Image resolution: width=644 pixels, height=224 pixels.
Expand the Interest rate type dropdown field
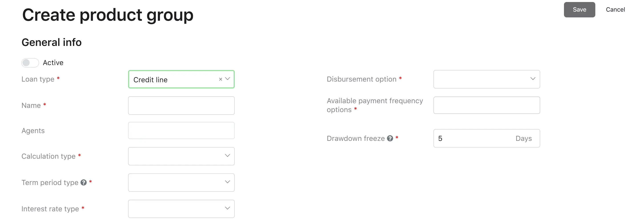[x=181, y=209]
